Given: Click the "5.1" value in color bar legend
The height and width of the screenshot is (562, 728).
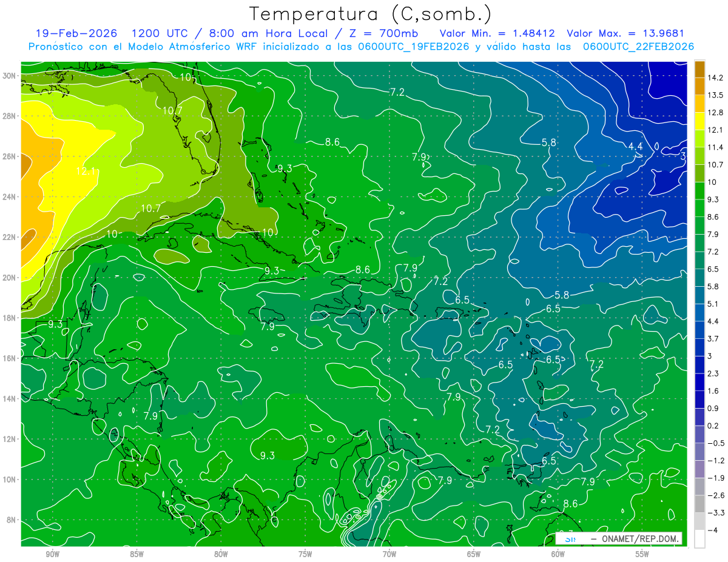Looking at the screenshot, I should (x=713, y=304).
